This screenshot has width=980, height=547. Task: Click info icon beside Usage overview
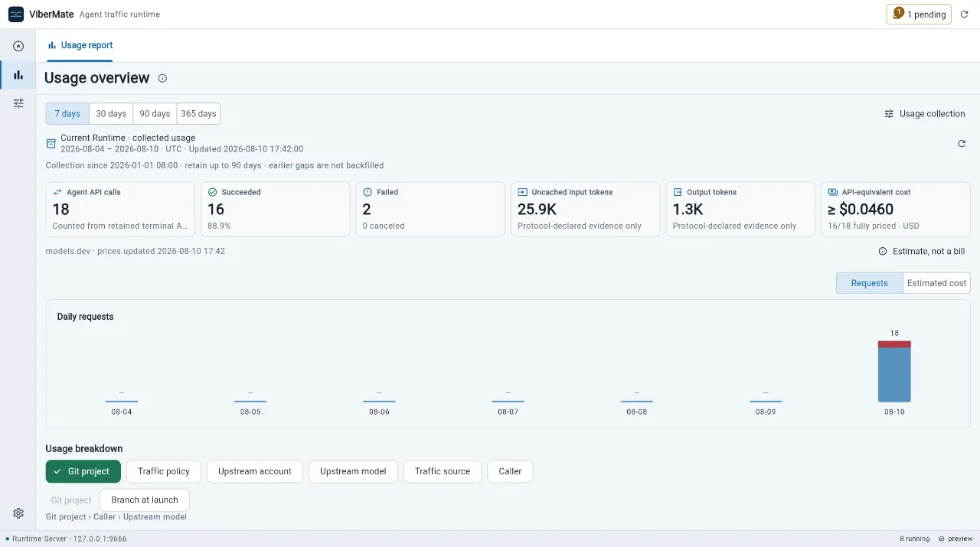point(162,78)
